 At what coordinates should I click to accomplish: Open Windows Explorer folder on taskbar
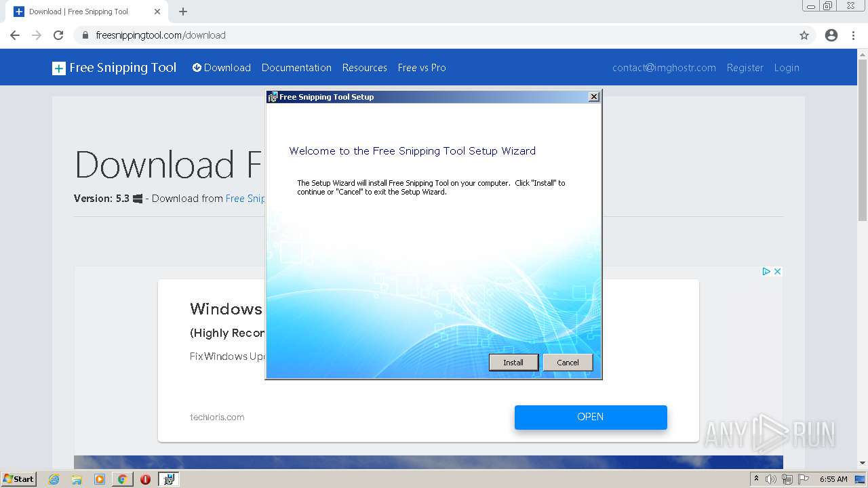(x=77, y=479)
